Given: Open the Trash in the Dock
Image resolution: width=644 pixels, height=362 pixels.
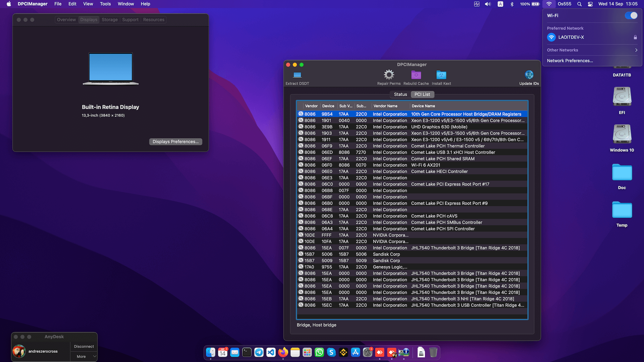Looking at the screenshot, I should pos(433,352).
